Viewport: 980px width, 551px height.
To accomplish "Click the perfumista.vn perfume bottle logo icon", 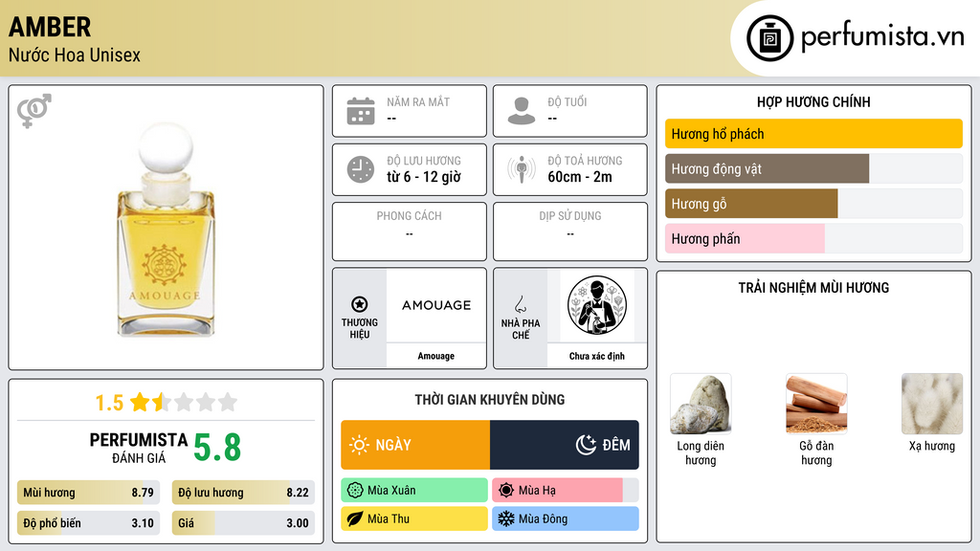I will pos(769,38).
